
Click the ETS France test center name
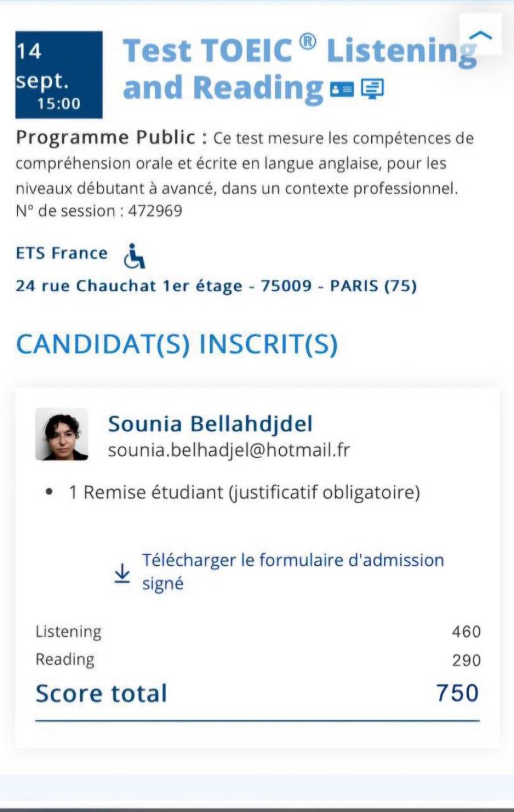(62, 253)
